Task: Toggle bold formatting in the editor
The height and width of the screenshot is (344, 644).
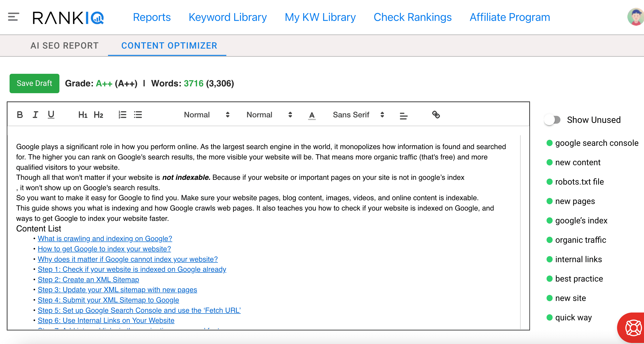Action: (x=20, y=115)
